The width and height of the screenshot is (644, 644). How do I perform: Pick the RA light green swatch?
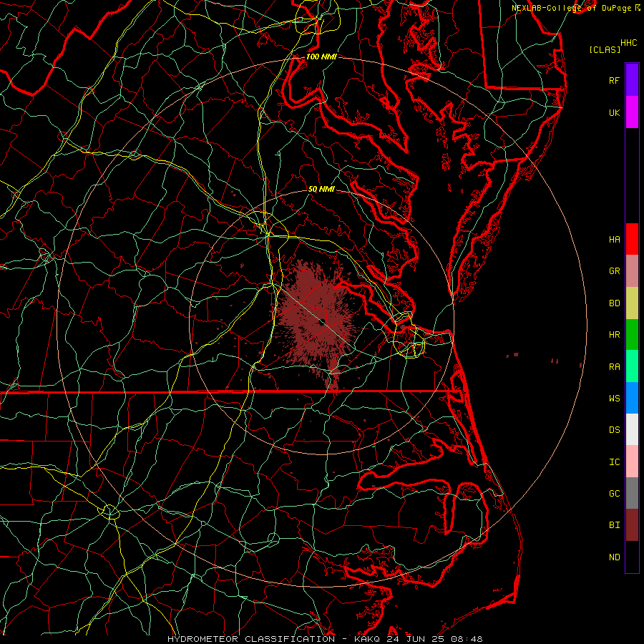(x=632, y=366)
